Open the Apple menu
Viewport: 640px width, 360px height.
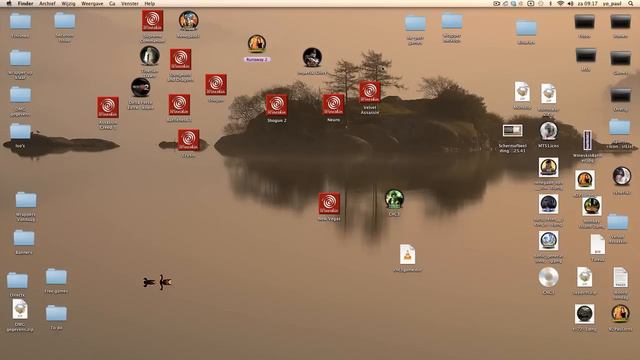click(x=9, y=3)
